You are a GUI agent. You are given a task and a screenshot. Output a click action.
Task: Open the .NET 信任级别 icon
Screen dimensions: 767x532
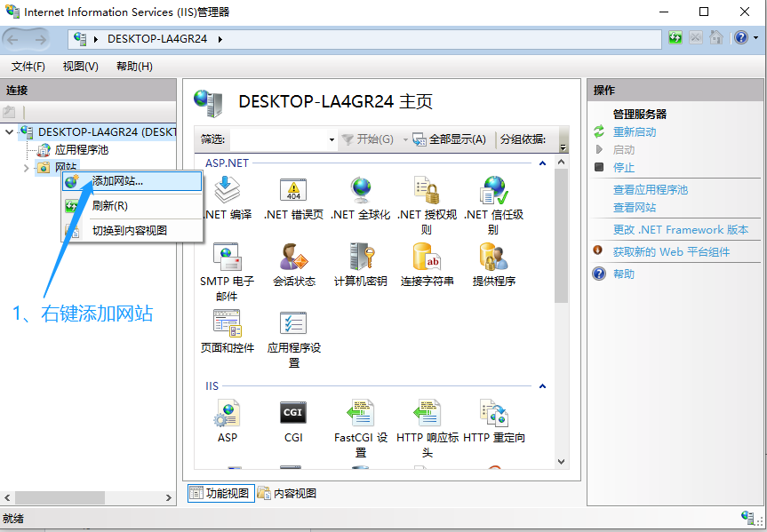coord(493,191)
